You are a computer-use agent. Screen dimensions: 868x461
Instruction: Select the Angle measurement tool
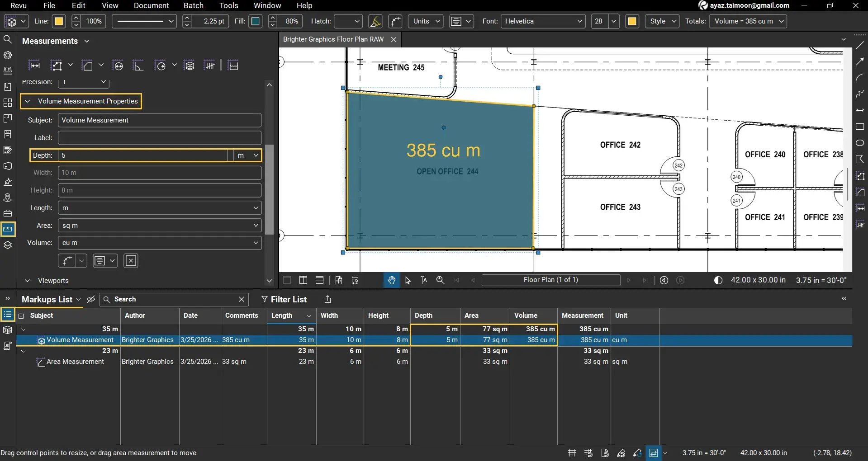[138, 65]
